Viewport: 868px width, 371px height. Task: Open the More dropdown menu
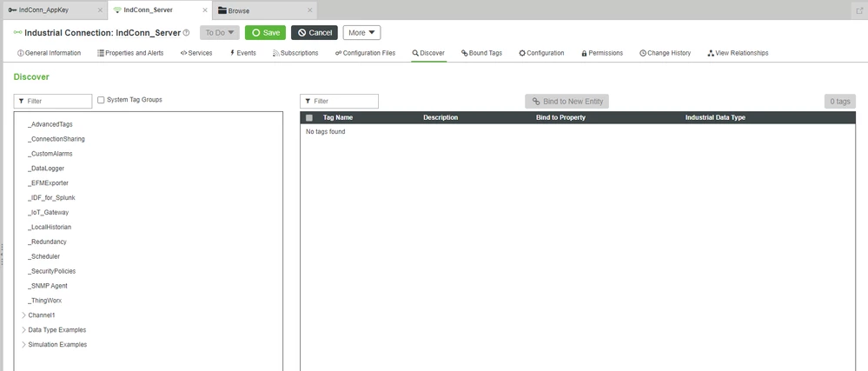point(361,33)
